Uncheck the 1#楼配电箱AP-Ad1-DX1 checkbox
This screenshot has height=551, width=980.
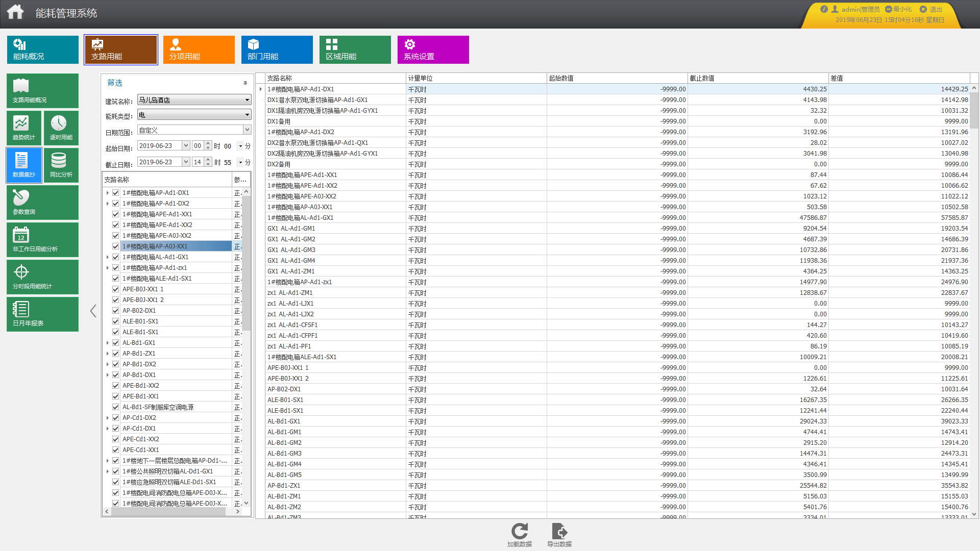pos(116,193)
